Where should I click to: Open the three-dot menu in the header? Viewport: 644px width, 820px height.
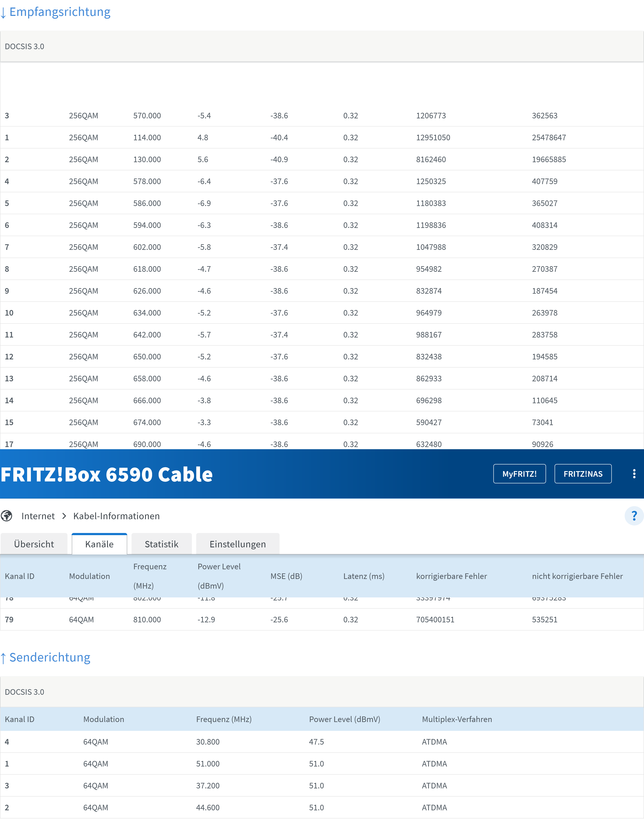[x=635, y=474]
